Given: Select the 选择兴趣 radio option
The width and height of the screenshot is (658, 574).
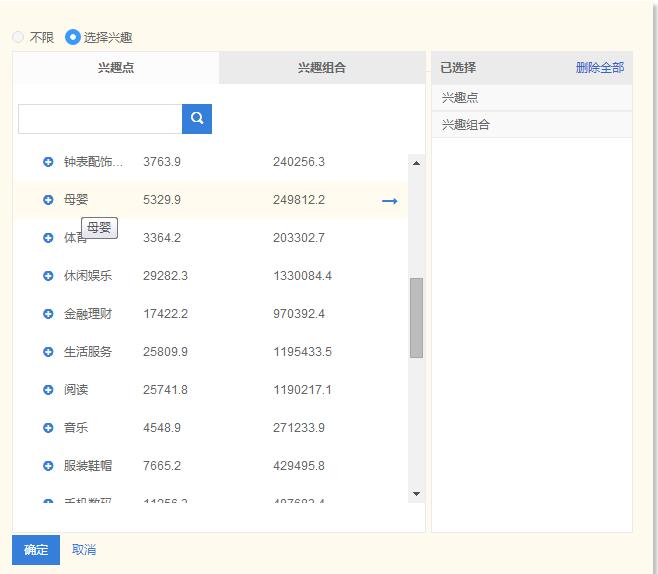Looking at the screenshot, I should [73, 37].
